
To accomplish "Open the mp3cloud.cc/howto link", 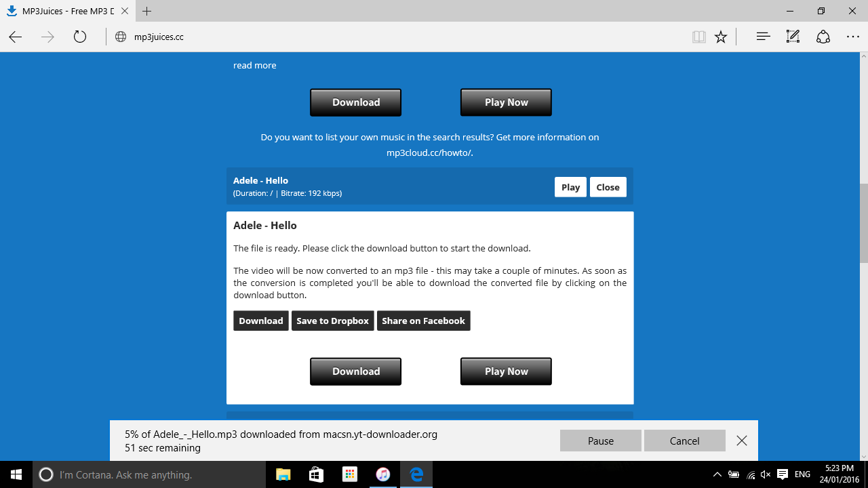I will coord(429,152).
